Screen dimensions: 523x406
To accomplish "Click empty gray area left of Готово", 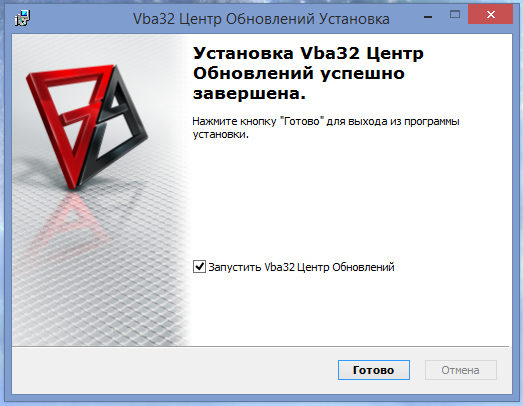I will point(173,370).
